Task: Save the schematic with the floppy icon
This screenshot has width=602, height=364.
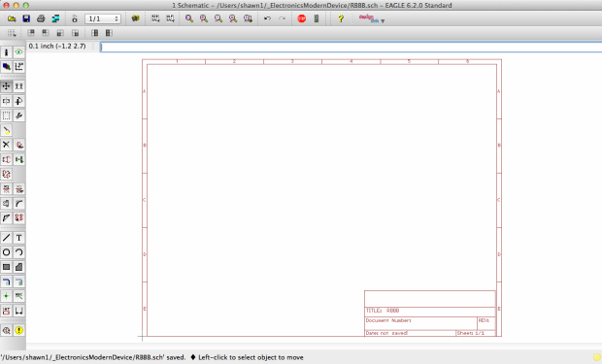Action: point(26,18)
